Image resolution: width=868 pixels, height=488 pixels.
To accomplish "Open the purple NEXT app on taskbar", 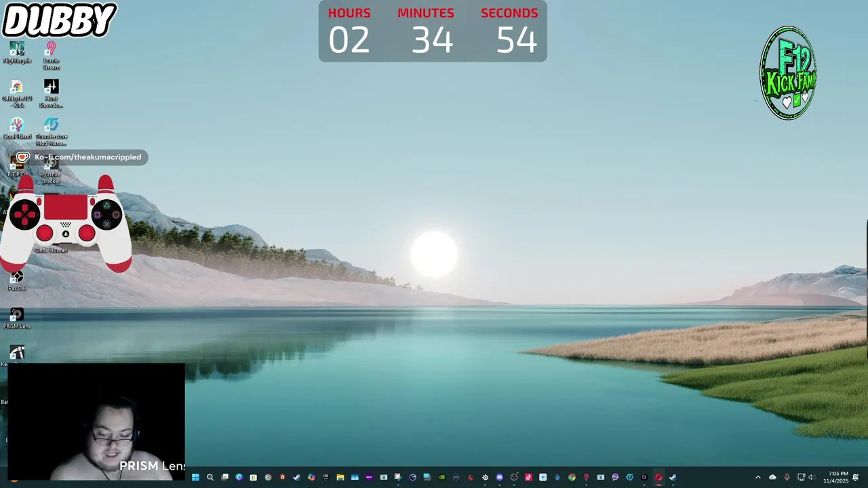I will click(x=370, y=477).
